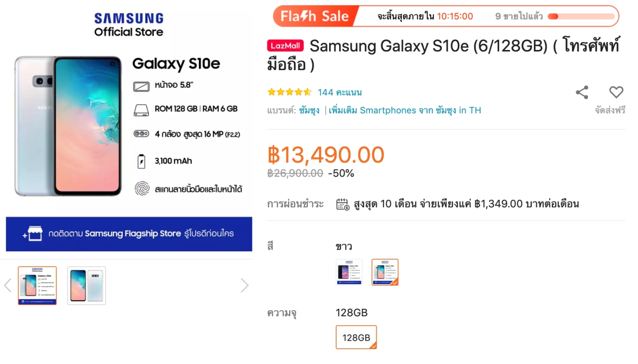
Task: Click the flash sale sold progress bar
Action: click(x=581, y=16)
